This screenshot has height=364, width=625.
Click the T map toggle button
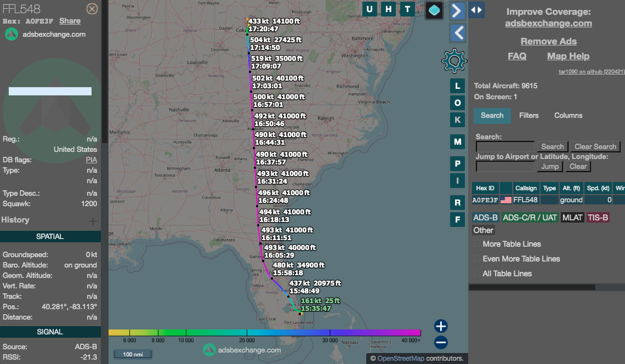pos(407,9)
